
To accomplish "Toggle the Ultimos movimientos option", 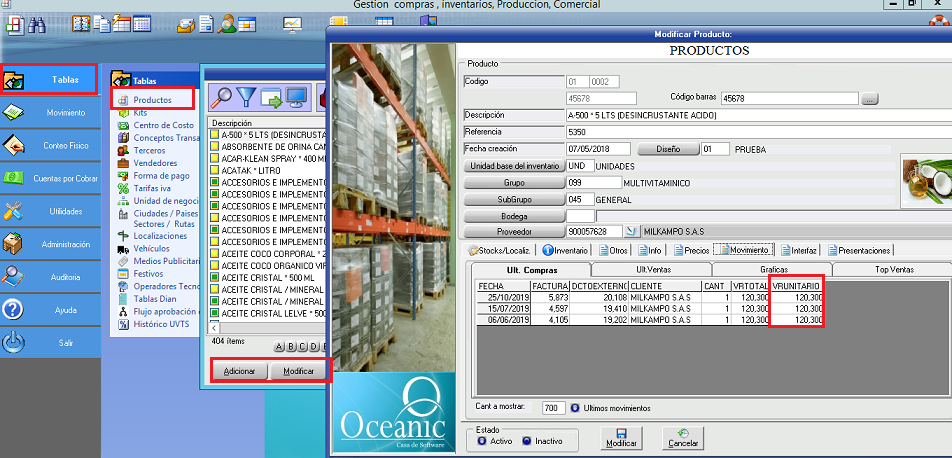I will click(x=575, y=408).
